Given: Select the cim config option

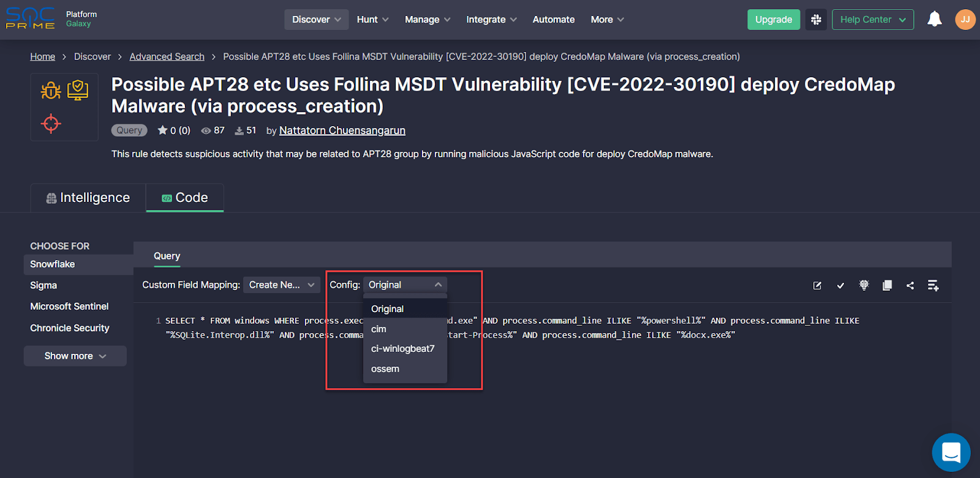Looking at the screenshot, I should pyautogui.click(x=379, y=329).
